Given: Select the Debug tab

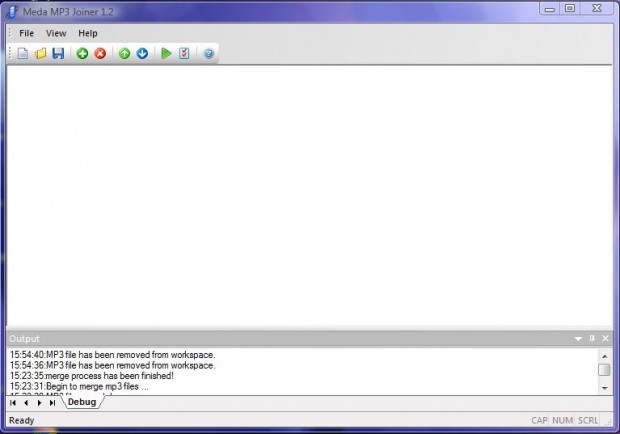Looking at the screenshot, I should pyautogui.click(x=82, y=402).
